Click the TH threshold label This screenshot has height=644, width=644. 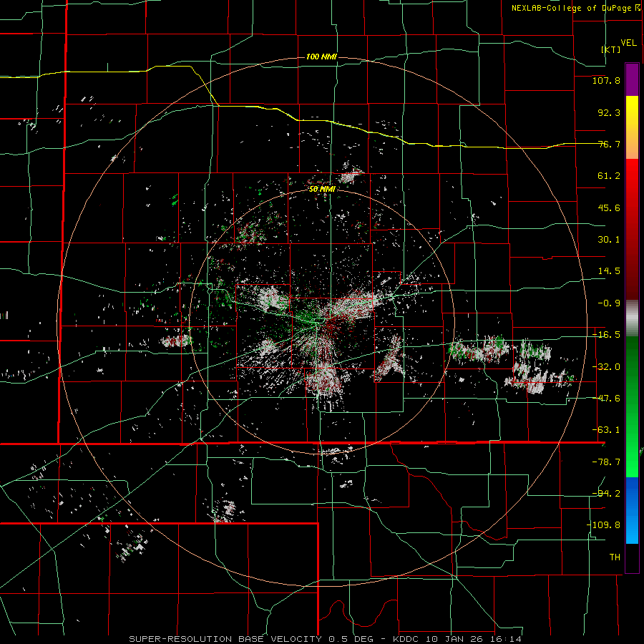615,557
